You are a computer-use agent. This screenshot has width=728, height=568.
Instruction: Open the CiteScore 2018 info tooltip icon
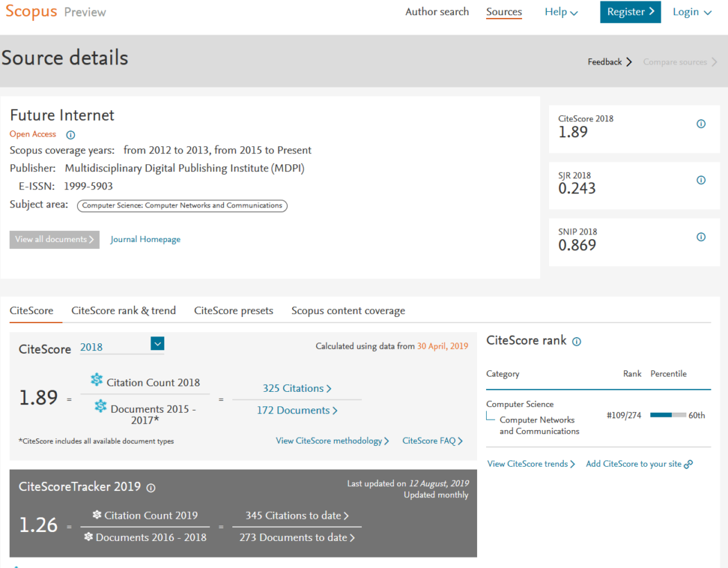coord(701,121)
